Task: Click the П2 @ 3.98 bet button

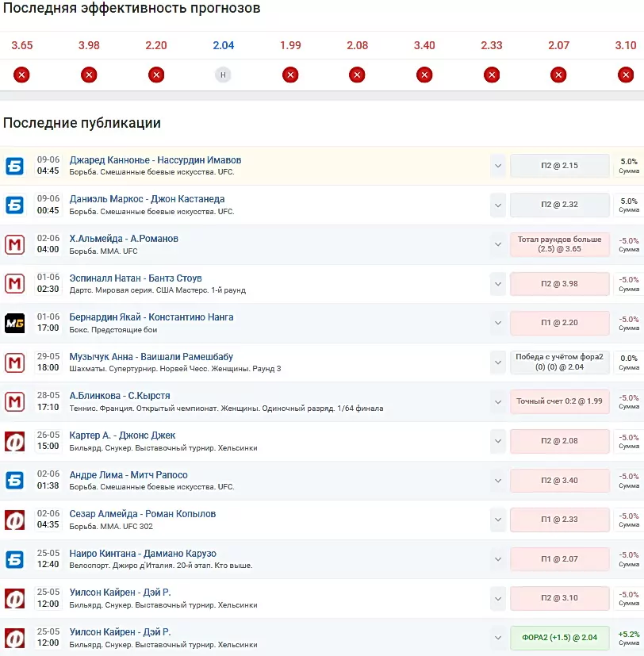Action: (x=559, y=284)
